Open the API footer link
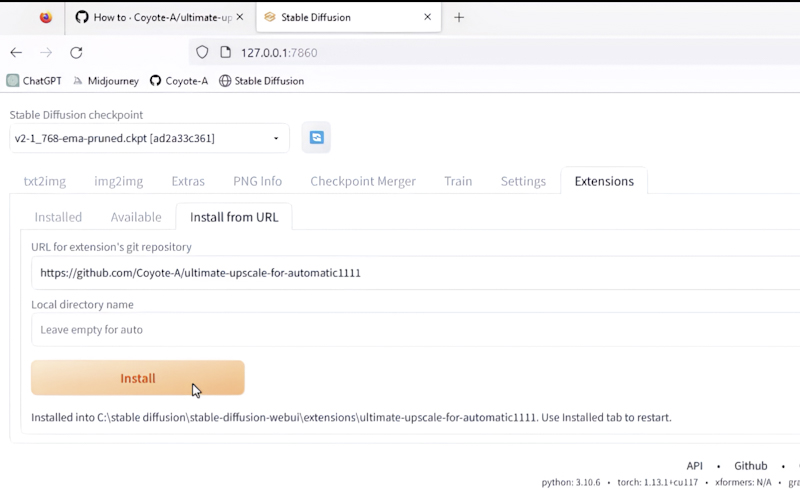800x491 pixels. coord(694,465)
